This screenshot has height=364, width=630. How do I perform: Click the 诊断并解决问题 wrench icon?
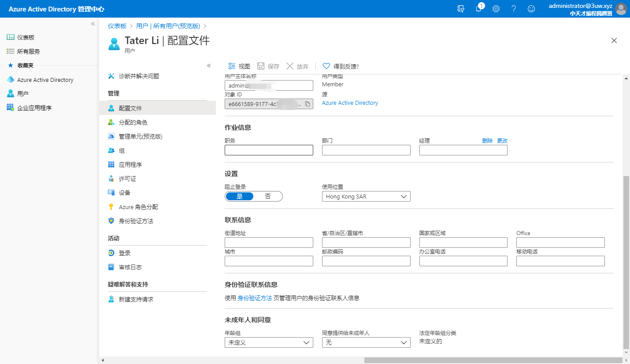111,76
